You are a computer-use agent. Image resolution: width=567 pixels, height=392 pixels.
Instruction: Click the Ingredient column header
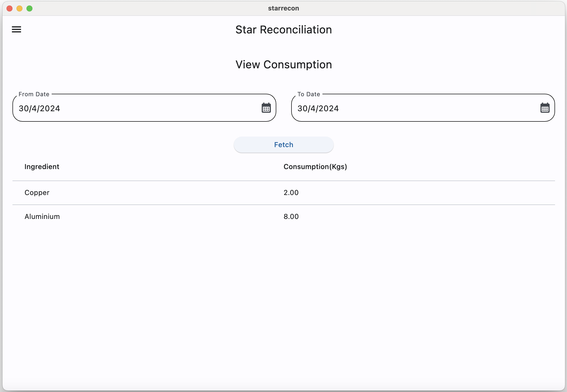(x=42, y=167)
